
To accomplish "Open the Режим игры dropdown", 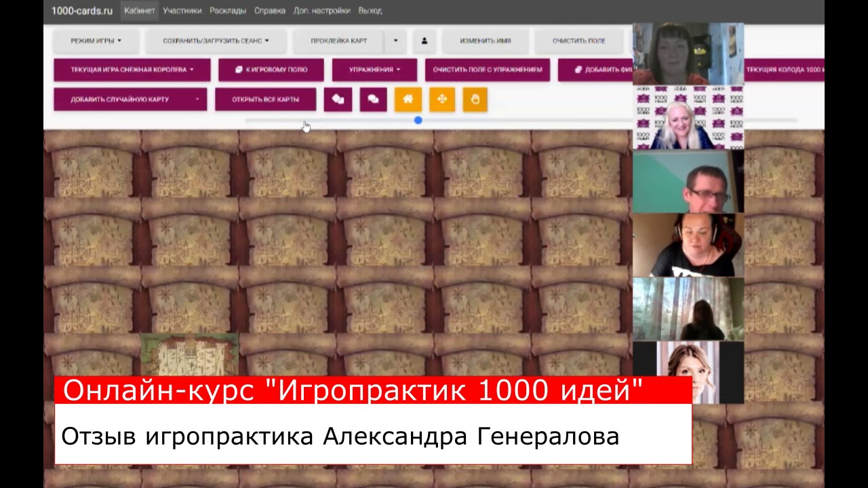I will coord(96,41).
